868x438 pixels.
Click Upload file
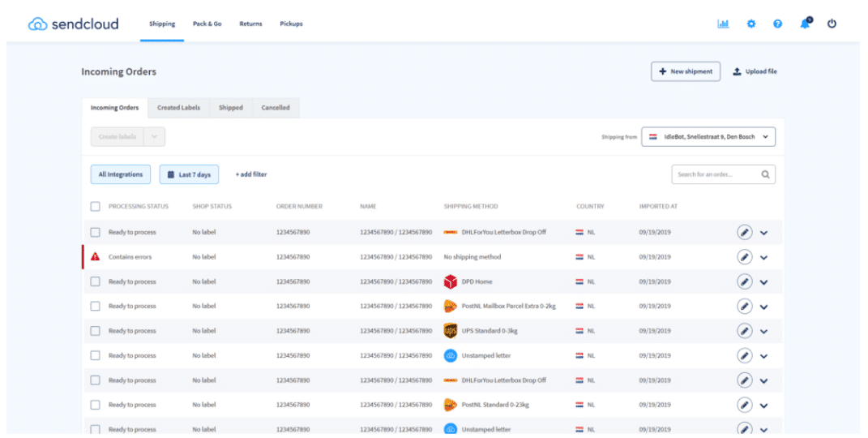(755, 71)
